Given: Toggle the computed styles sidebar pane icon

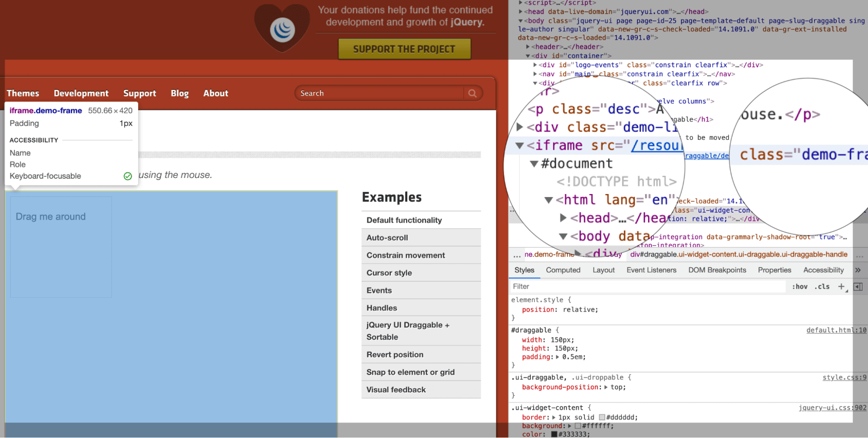Looking at the screenshot, I should pyautogui.click(x=858, y=287).
